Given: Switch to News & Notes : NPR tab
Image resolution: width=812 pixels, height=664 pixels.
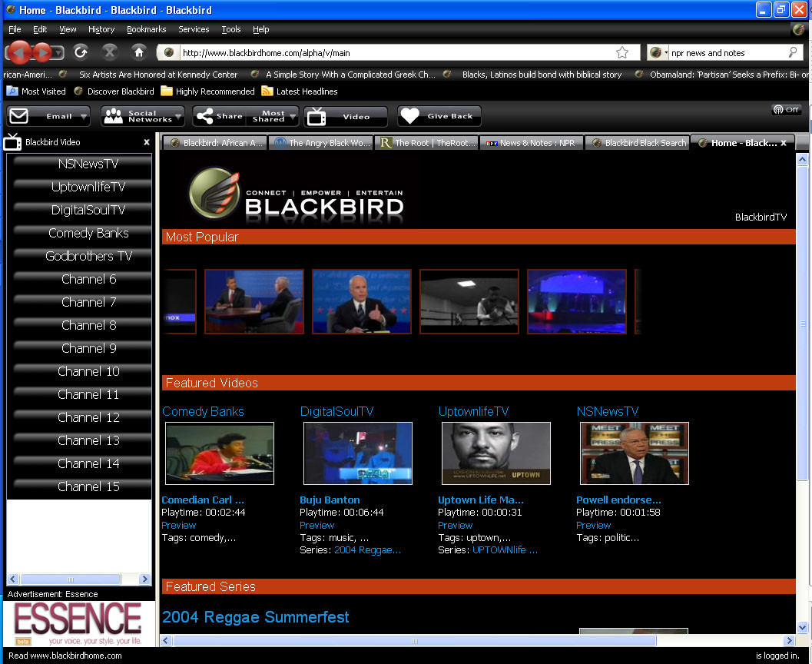Looking at the screenshot, I should (x=532, y=143).
